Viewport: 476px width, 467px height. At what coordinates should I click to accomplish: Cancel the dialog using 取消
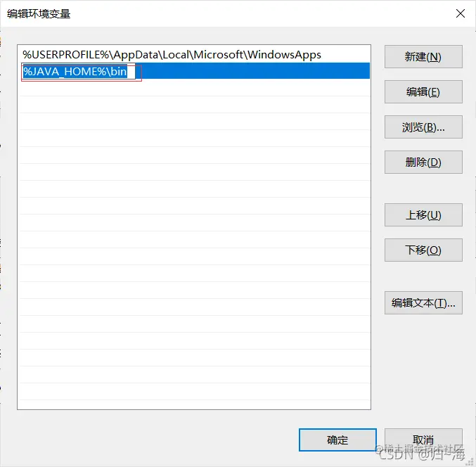[423, 440]
